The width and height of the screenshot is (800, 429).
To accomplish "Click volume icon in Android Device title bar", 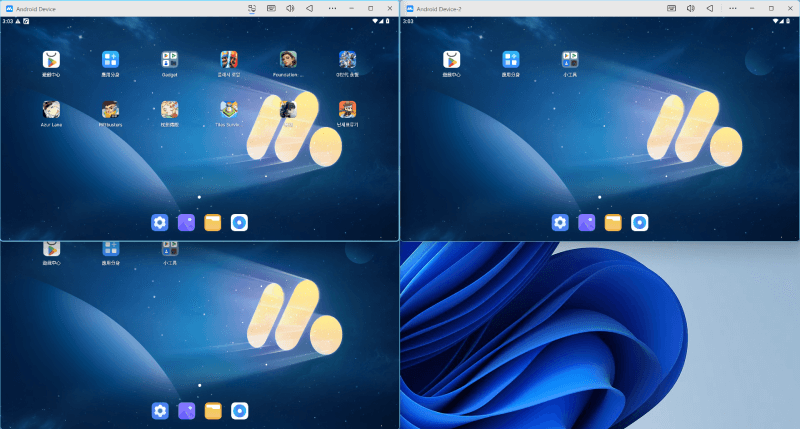I will coord(290,9).
